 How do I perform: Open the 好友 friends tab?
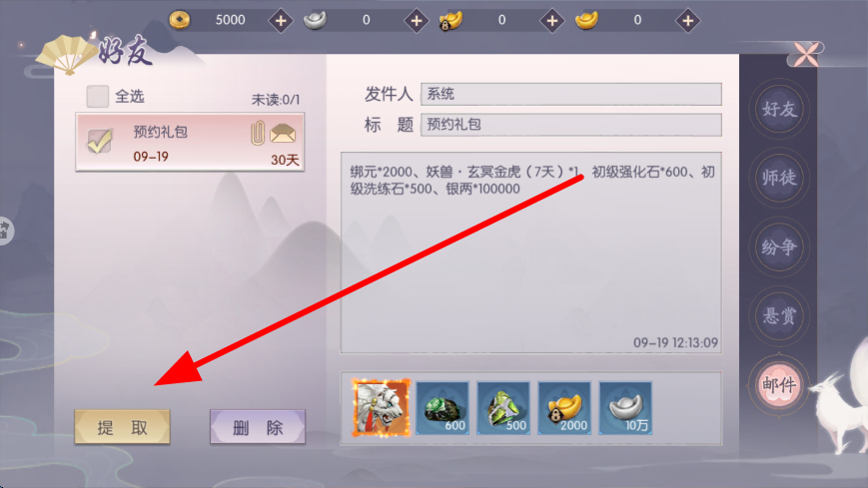(779, 109)
